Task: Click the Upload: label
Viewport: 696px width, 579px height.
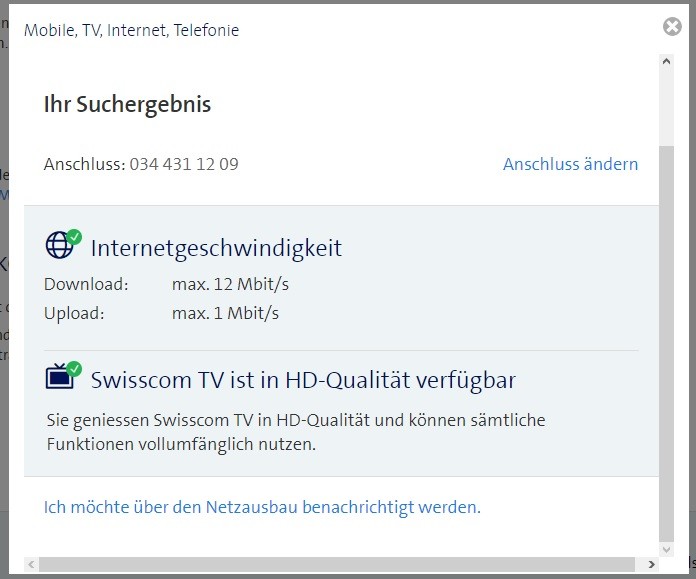Action: [x=74, y=313]
